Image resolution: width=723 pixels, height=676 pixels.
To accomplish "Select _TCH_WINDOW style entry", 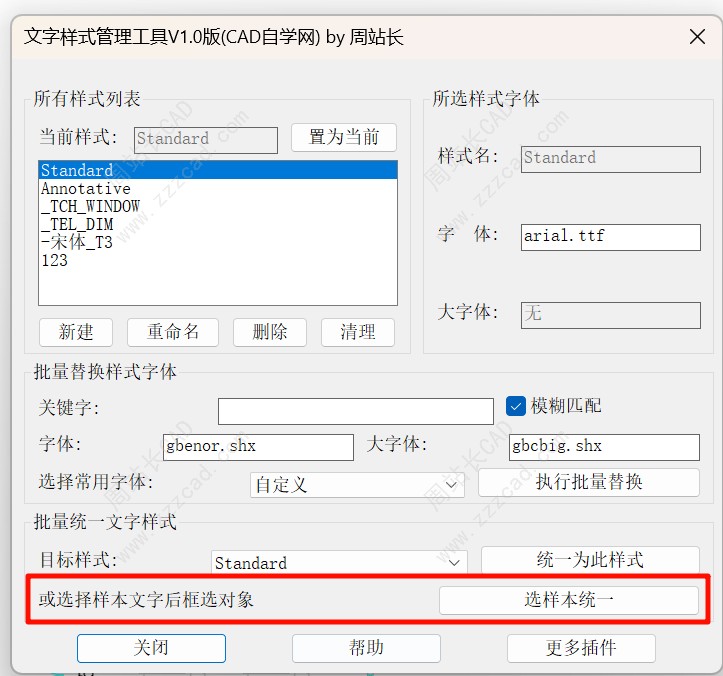I will click(x=90, y=207).
